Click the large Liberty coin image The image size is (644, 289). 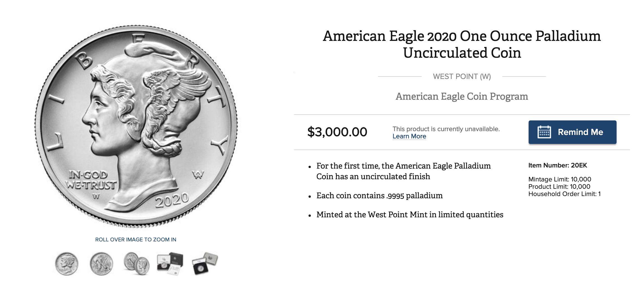pos(136,126)
